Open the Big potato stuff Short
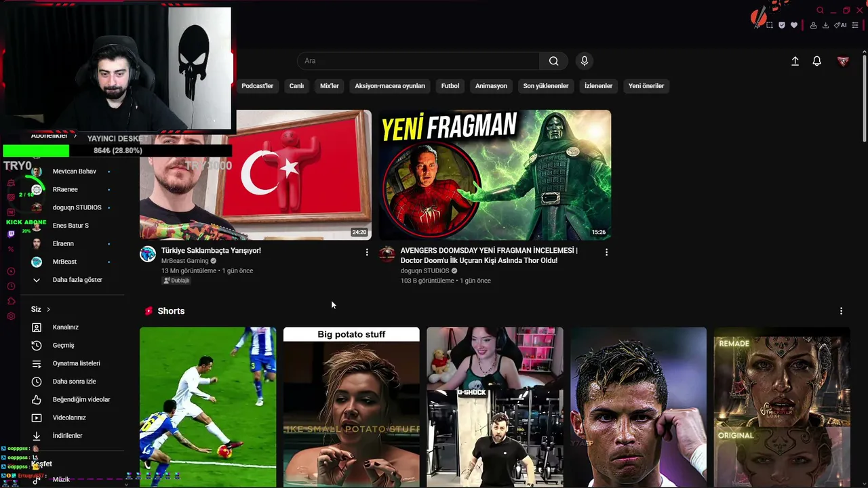Screen dimensions: 868x488 pos(351,407)
